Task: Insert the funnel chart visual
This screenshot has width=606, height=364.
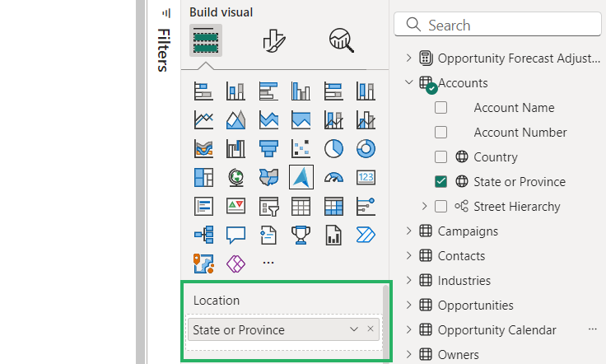Action: 268,148
